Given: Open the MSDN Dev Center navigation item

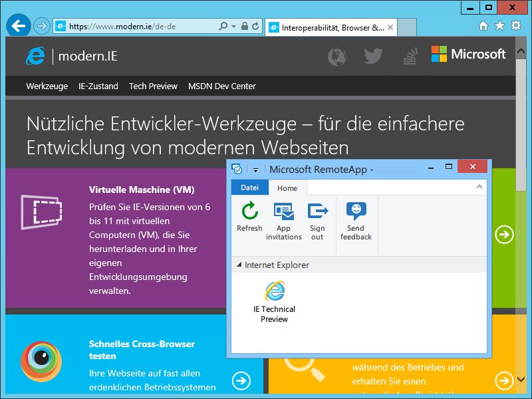Looking at the screenshot, I should click(222, 86).
